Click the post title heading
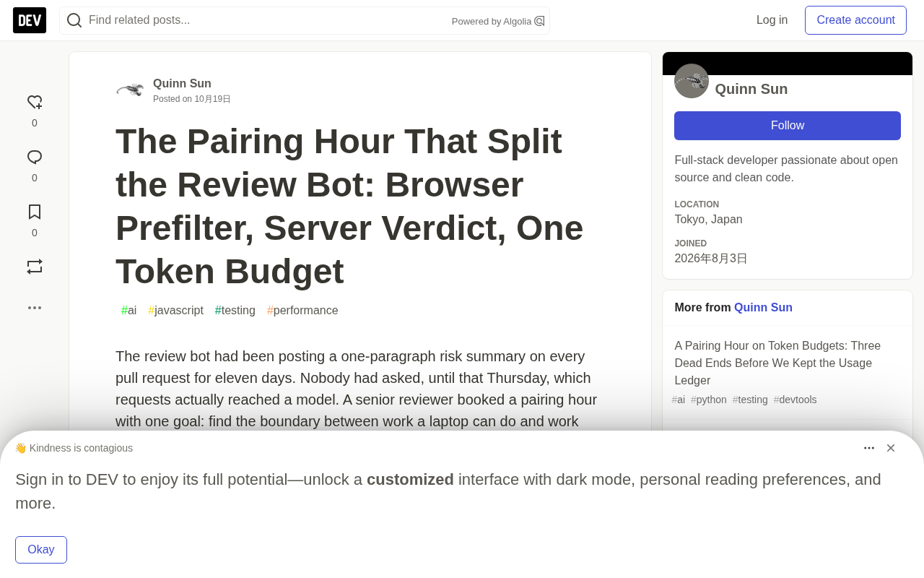 [349, 207]
